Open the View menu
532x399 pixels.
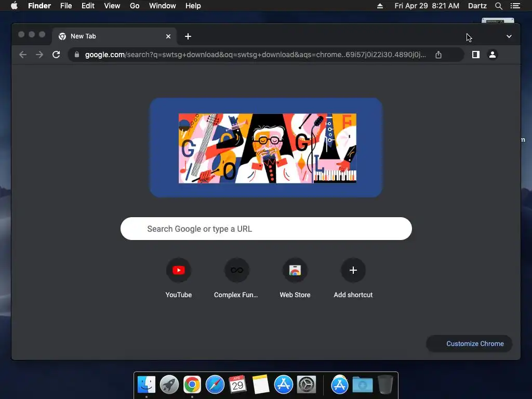pyautogui.click(x=112, y=6)
